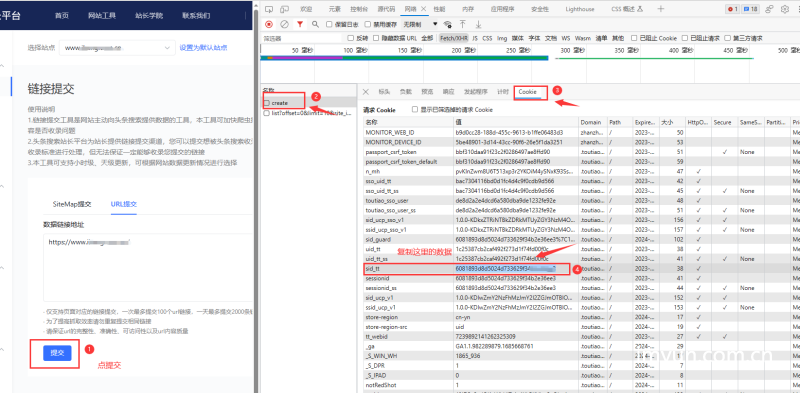Toggle device emulation icon

pyautogui.click(x=285, y=9)
